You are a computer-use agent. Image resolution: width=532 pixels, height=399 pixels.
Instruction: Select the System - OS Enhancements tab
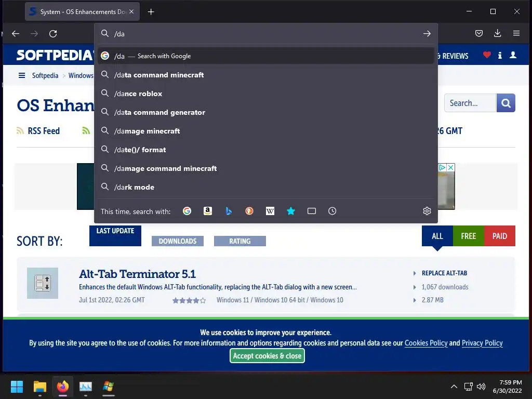[x=82, y=11]
